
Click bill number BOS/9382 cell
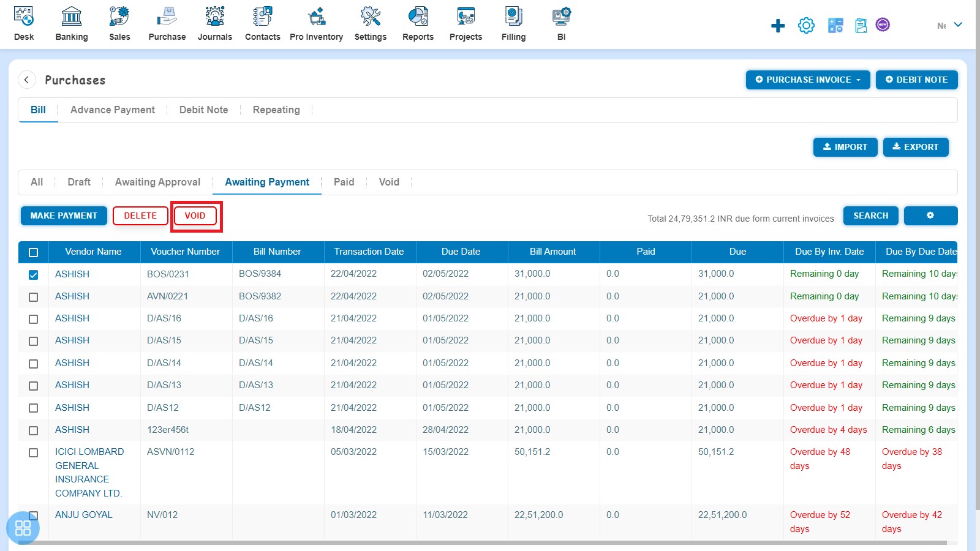260,296
